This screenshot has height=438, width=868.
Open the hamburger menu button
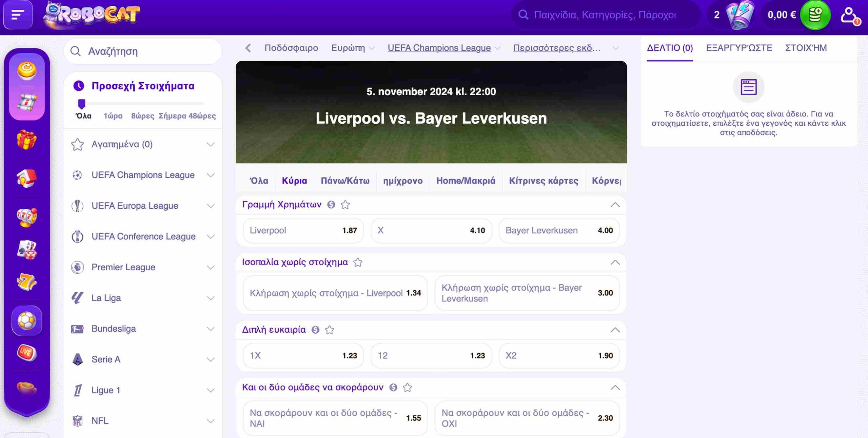18,15
